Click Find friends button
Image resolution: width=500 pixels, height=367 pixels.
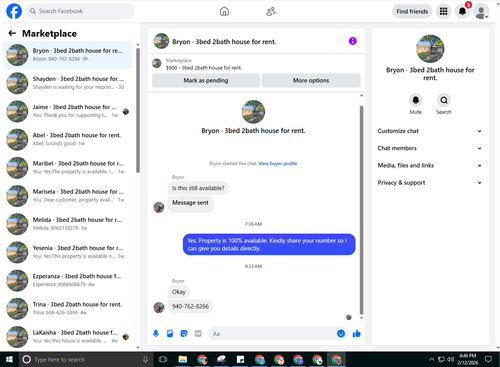412,11
